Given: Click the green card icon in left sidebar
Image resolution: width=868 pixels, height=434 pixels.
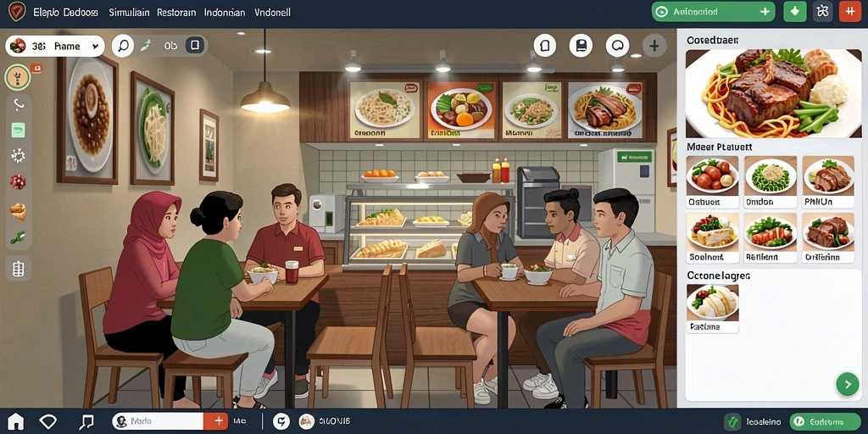Looking at the screenshot, I should tap(18, 131).
